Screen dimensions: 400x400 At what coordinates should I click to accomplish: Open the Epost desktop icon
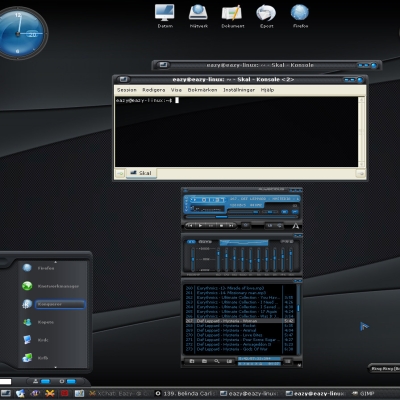[266, 15]
